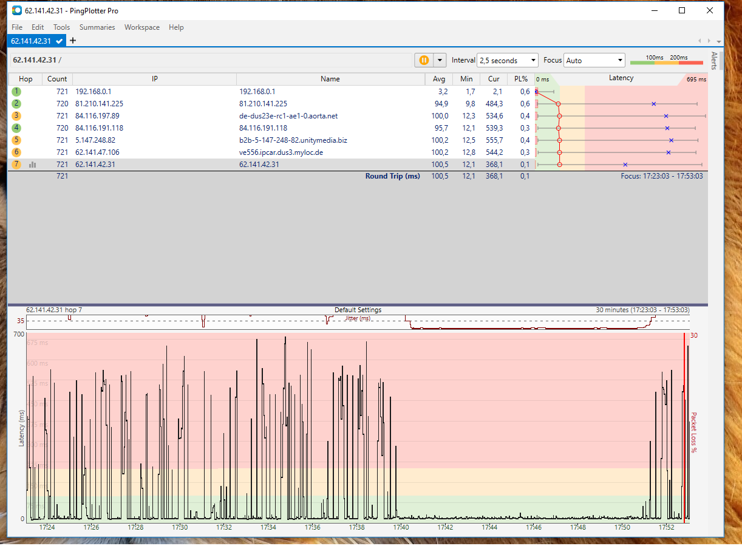Open the Alerts side panel

(x=714, y=61)
